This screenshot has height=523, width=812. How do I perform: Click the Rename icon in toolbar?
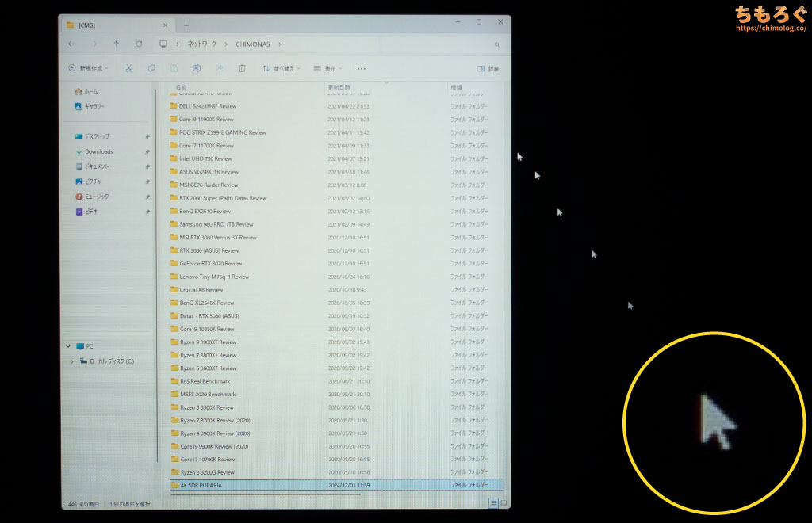click(197, 68)
